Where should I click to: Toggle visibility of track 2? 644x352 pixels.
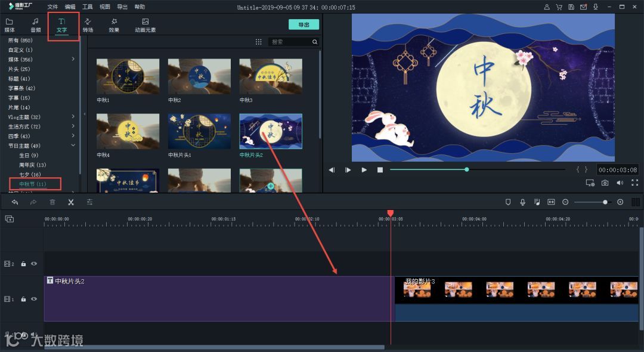35,264
